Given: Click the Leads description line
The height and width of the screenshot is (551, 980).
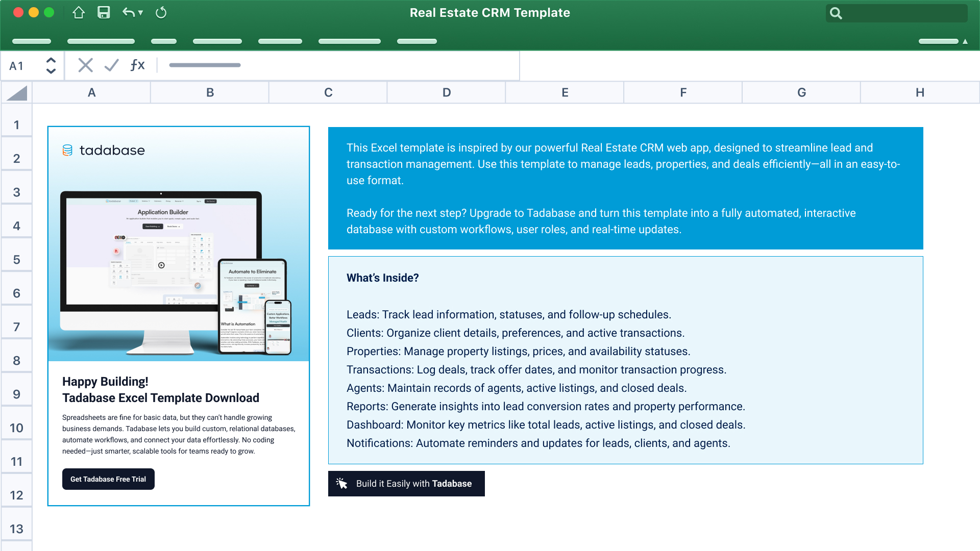Looking at the screenshot, I should coord(509,315).
